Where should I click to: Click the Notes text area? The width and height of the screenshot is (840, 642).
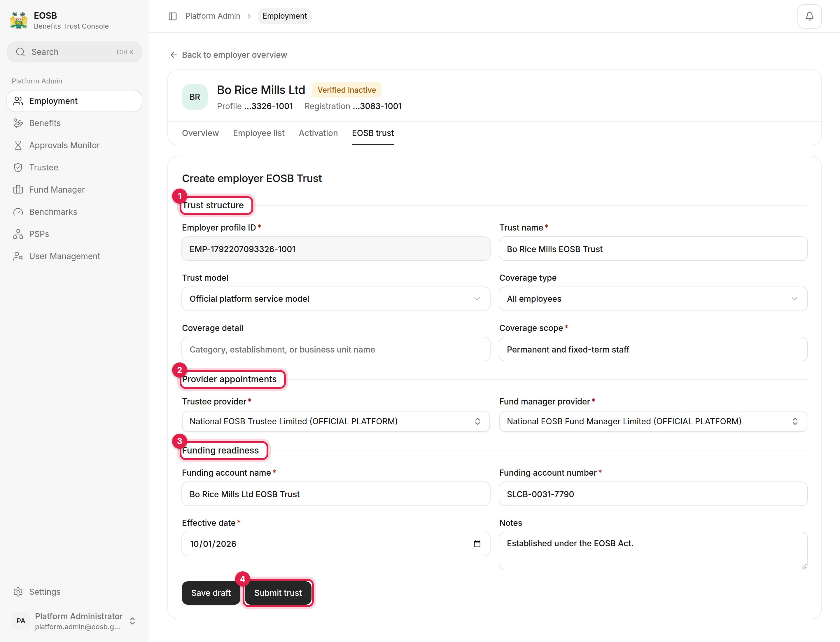click(x=653, y=551)
